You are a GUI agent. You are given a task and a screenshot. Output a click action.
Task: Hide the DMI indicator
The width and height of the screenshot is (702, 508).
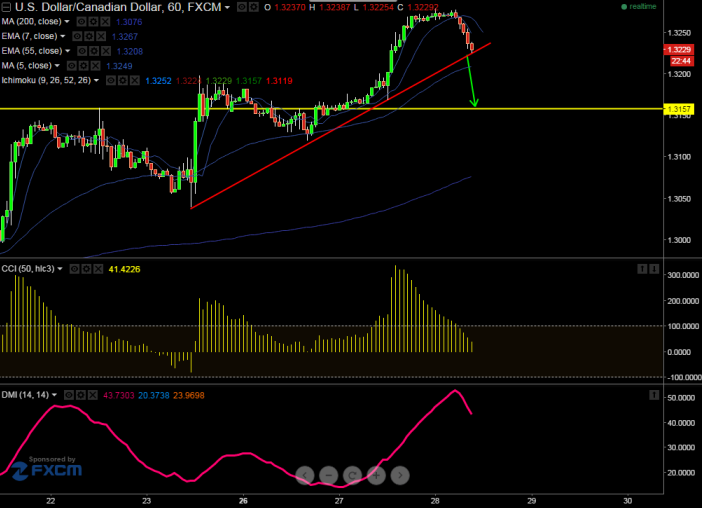[x=69, y=395]
